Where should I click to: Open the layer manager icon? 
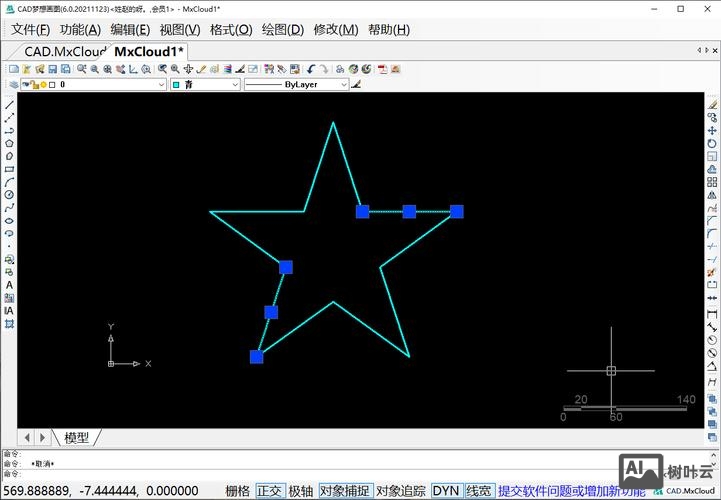[x=12, y=86]
